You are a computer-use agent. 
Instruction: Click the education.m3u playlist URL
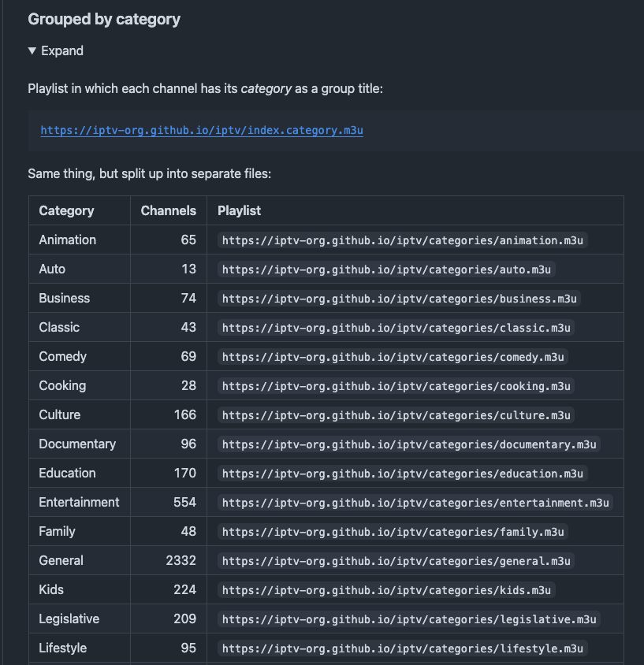[402, 474]
